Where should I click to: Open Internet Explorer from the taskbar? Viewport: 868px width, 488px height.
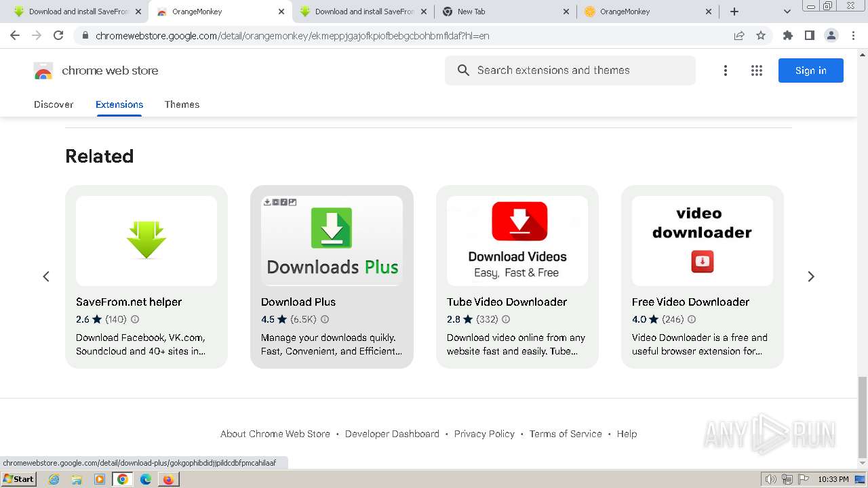tap(54, 479)
